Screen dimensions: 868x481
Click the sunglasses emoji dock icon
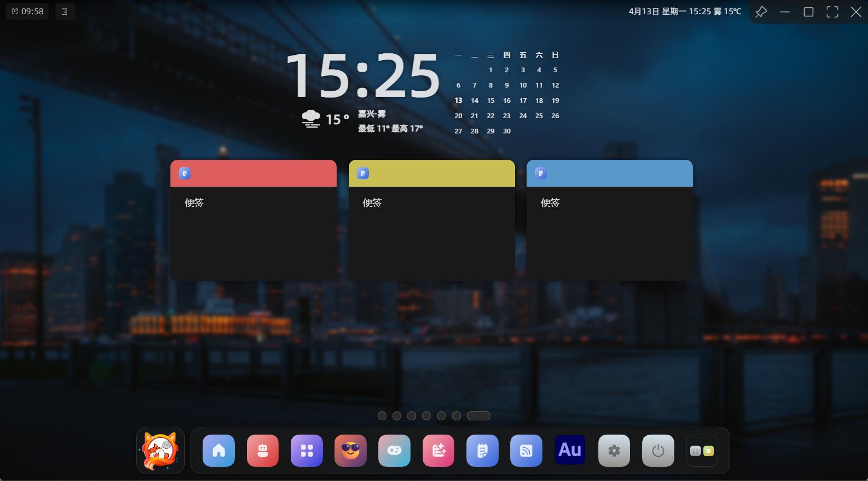(x=350, y=450)
